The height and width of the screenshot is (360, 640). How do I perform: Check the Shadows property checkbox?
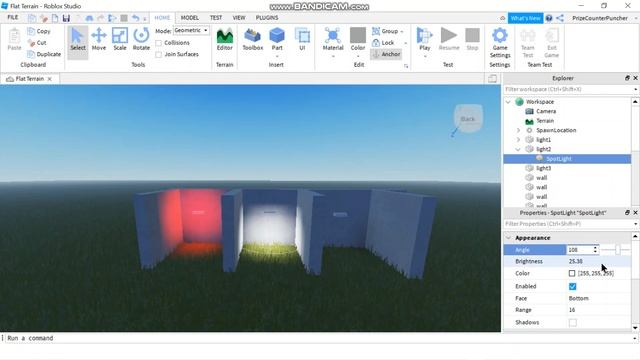point(573,323)
